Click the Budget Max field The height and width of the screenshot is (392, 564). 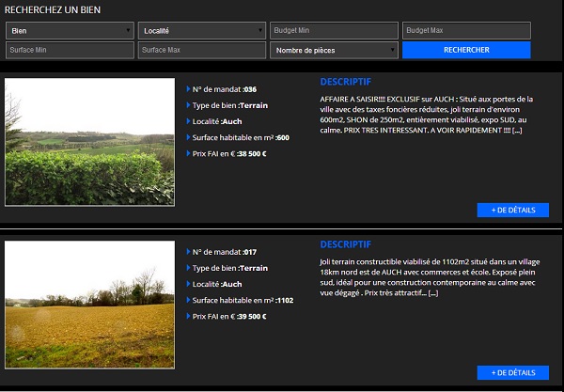pos(466,31)
